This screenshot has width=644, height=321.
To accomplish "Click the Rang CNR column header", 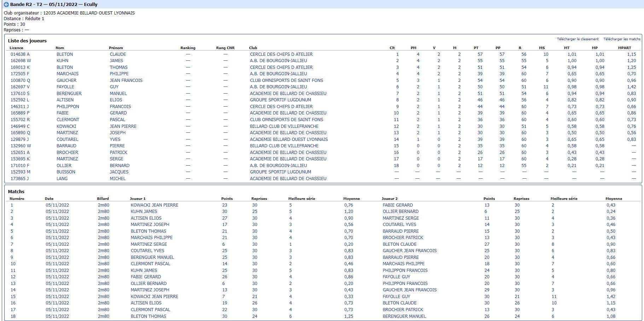I will coord(225,48).
